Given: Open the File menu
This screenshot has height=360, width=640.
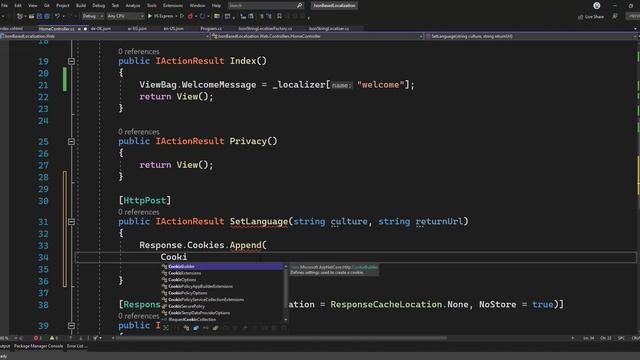Looking at the screenshot, I should (x=4, y=6).
